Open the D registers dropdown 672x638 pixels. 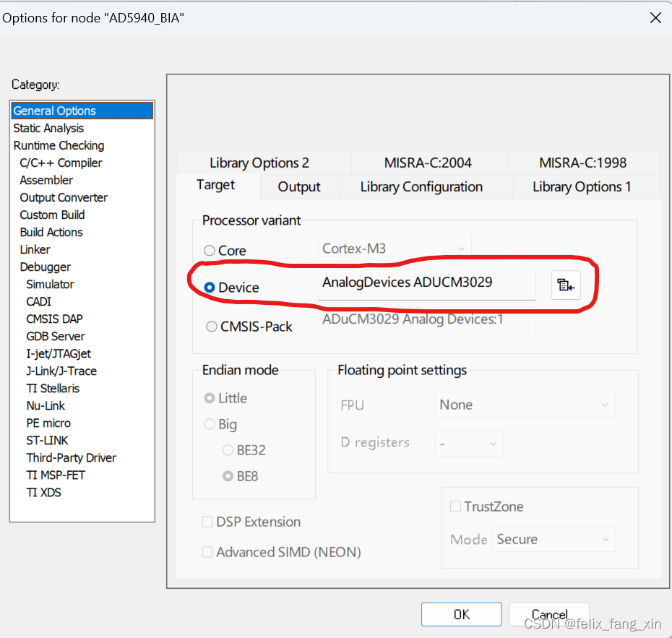point(469,444)
